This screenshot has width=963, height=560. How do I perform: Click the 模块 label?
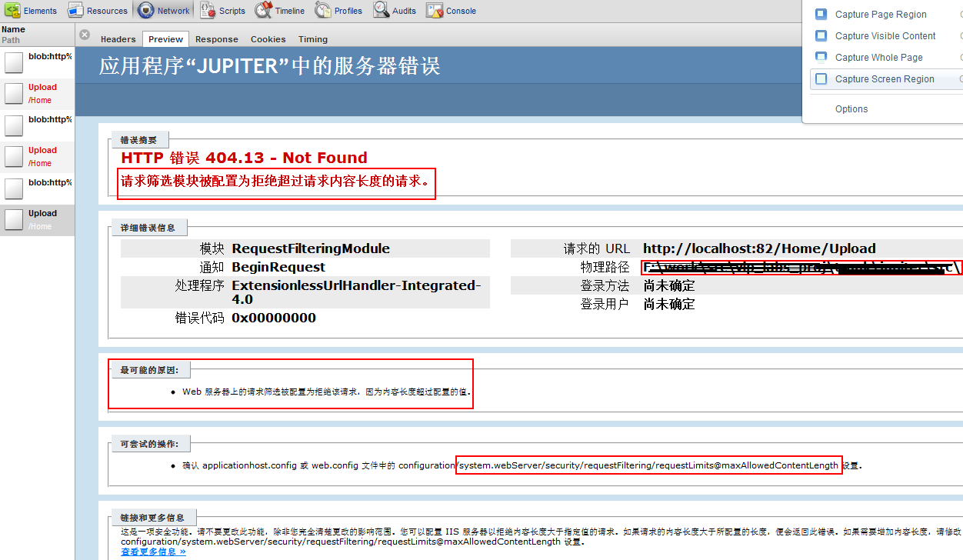(x=212, y=248)
